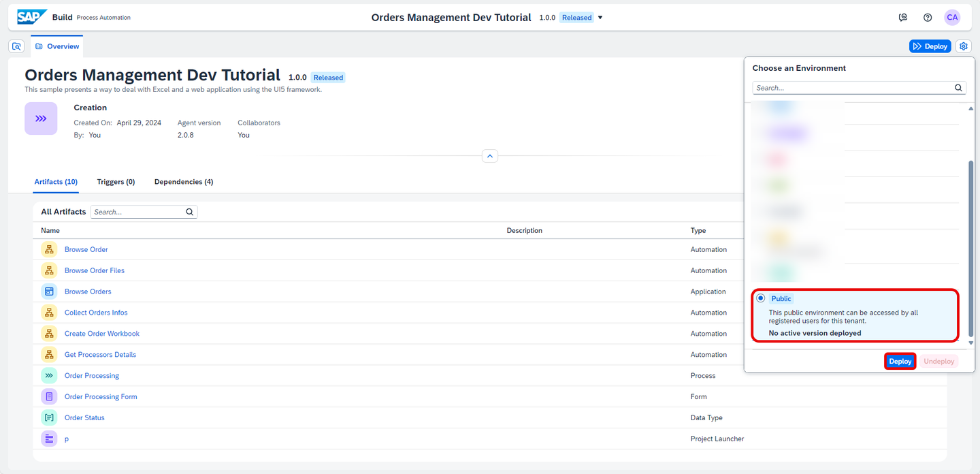Open the Get Processors Details link
The height and width of the screenshot is (474, 980).
tap(100, 355)
